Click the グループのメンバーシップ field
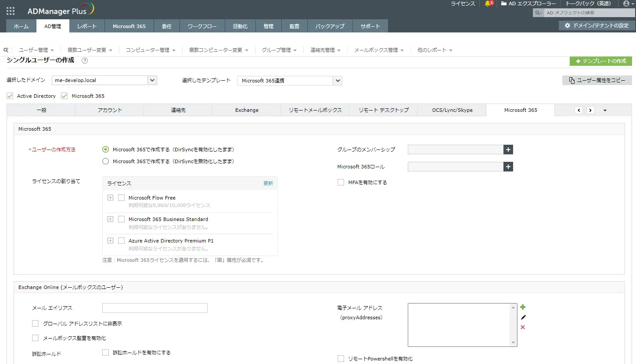 [456, 150]
